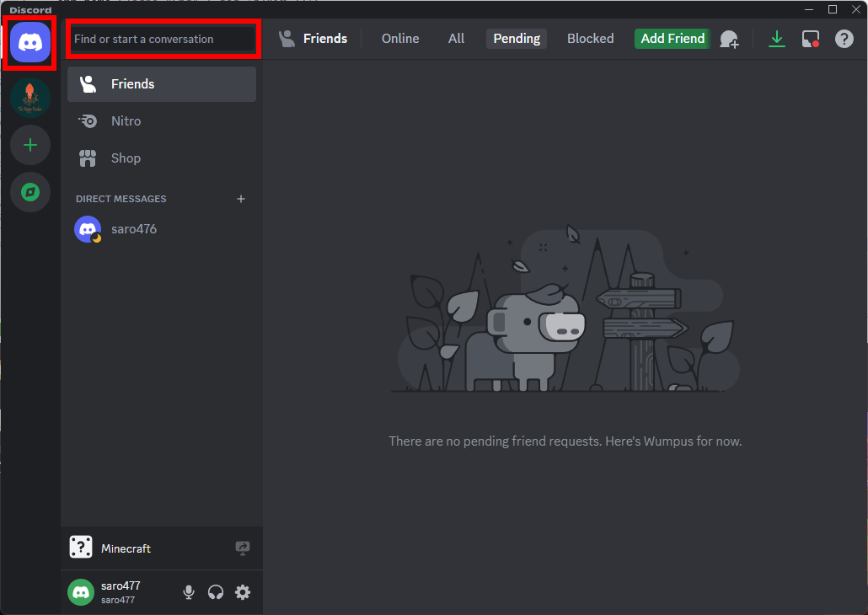Open User Settings with the gear icon
The width and height of the screenshot is (868, 615).
point(243,592)
